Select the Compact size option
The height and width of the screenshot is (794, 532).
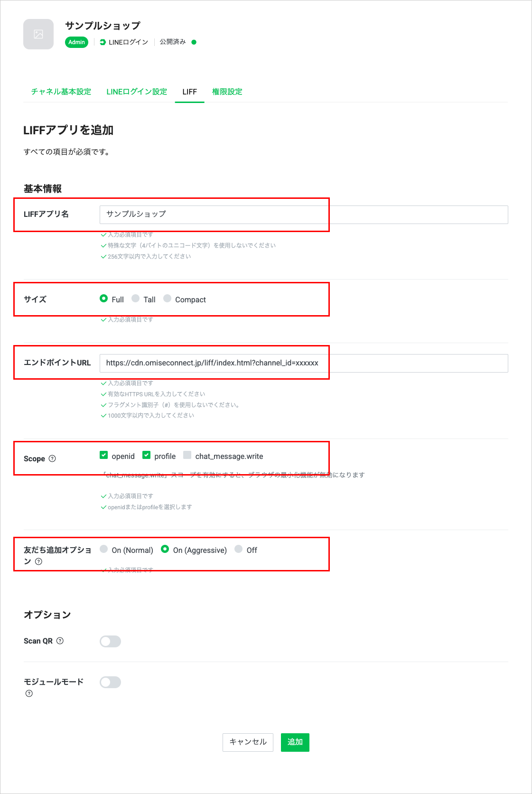click(x=168, y=299)
